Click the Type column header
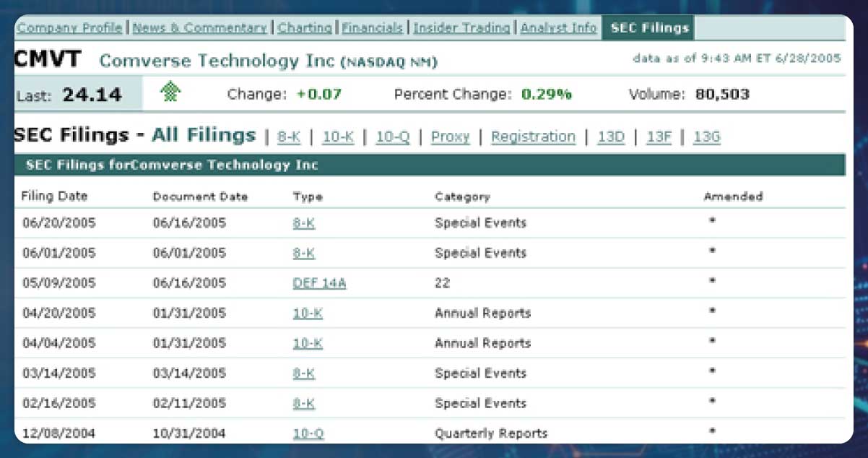The height and width of the screenshot is (458, 868). (308, 196)
